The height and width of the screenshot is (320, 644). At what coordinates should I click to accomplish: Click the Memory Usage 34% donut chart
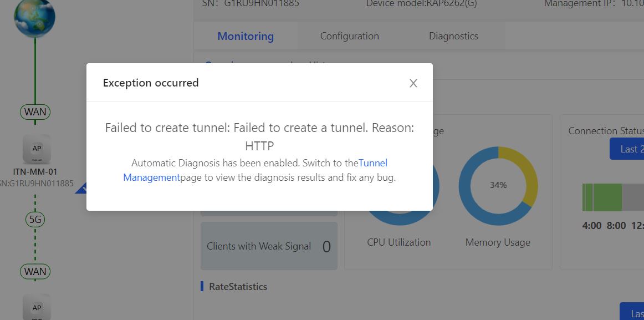click(498, 185)
